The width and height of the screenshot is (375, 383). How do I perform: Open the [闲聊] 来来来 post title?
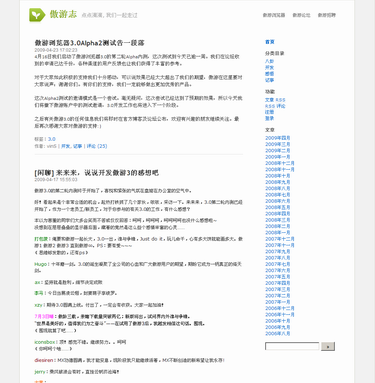97,173
